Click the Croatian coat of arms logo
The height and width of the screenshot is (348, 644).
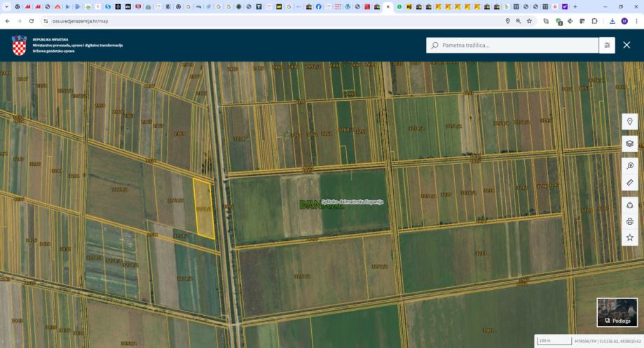(x=19, y=46)
